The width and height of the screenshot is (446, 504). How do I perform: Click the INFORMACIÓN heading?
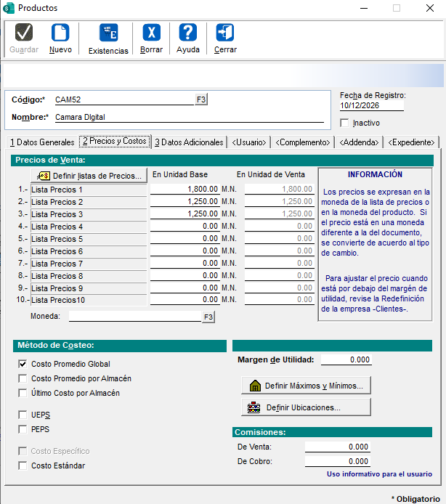(x=375, y=174)
